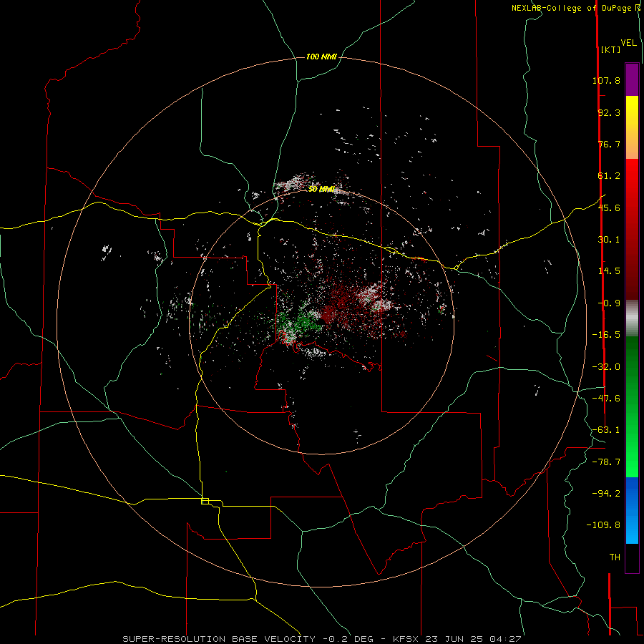Click the blue segment of color bar
The width and height of the screenshot is (644, 644).
tap(632, 510)
